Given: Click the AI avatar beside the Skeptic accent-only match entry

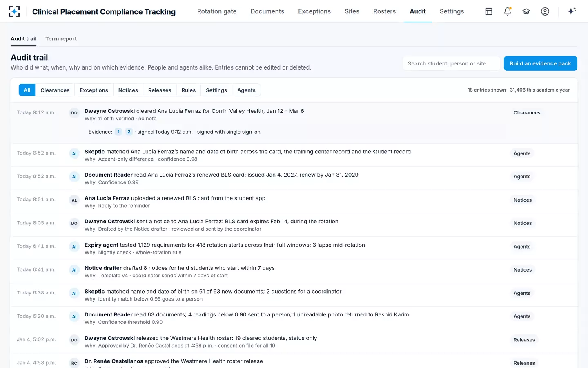Looking at the screenshot, I should (x=74, y=154).
